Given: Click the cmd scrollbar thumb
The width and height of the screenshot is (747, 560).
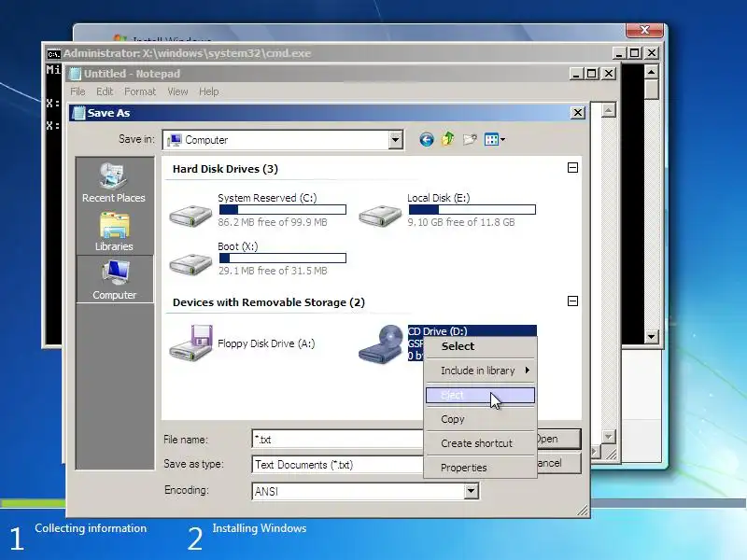Looking at the screenshot, I should point(651,90).
